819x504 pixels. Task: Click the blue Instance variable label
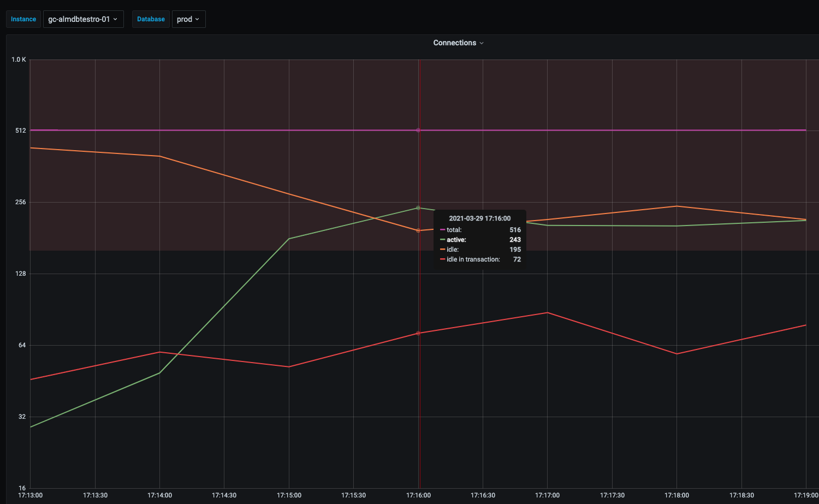[23, 19]
